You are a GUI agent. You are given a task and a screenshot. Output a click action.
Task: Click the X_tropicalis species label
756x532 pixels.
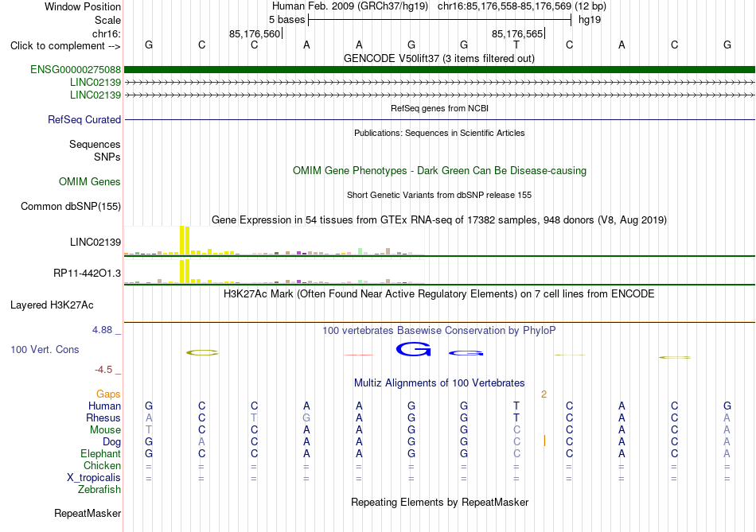pos(94,478)
